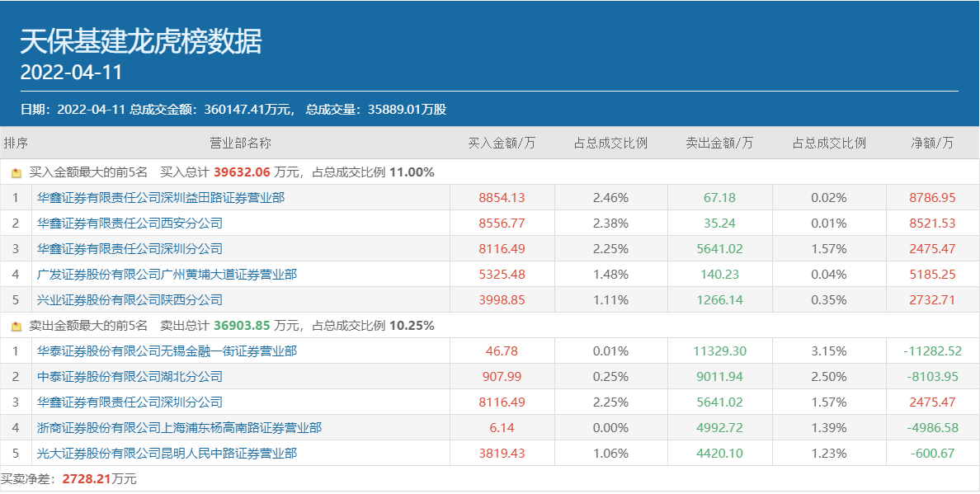Click the icon beside 买入金额最大的前5名

point(16,172)
